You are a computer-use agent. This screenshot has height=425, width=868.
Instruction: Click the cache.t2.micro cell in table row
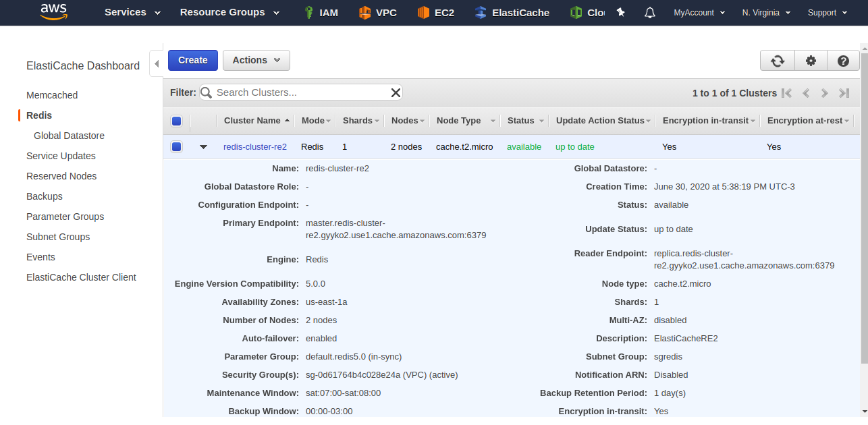(x=464, y=146)
